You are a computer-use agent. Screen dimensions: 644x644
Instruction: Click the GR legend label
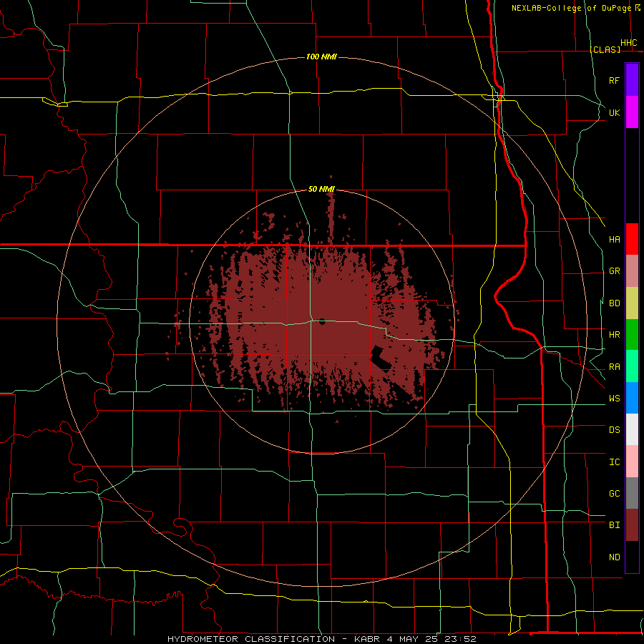[x=614, y=271]
